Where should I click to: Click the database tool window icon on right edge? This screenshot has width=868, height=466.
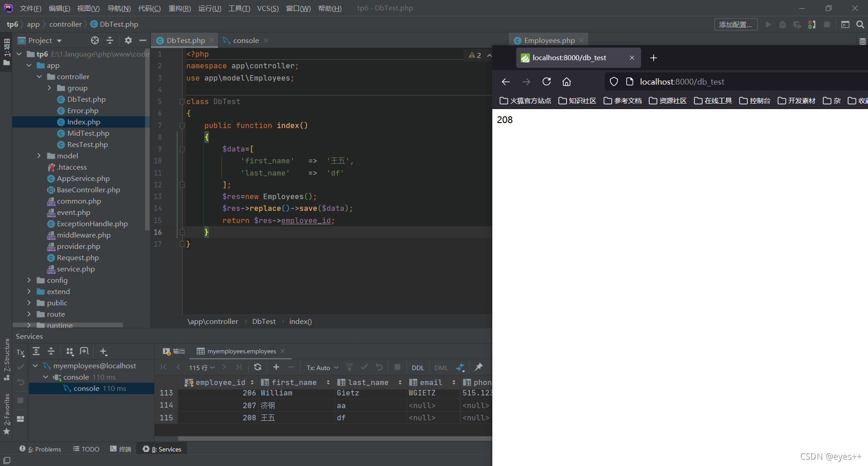[x=863, y=41]
